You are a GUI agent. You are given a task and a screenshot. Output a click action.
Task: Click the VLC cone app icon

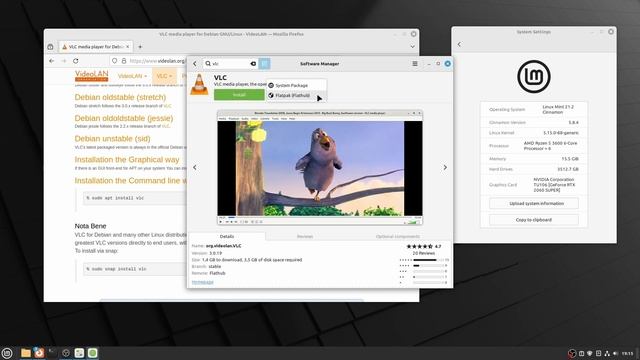pos(199,84)
